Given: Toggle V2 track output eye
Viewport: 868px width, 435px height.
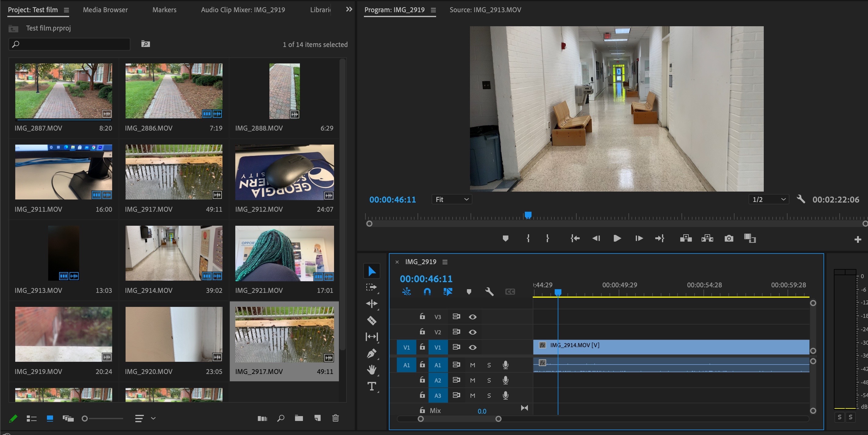Looking at the screenshot, I should (472, 332).
